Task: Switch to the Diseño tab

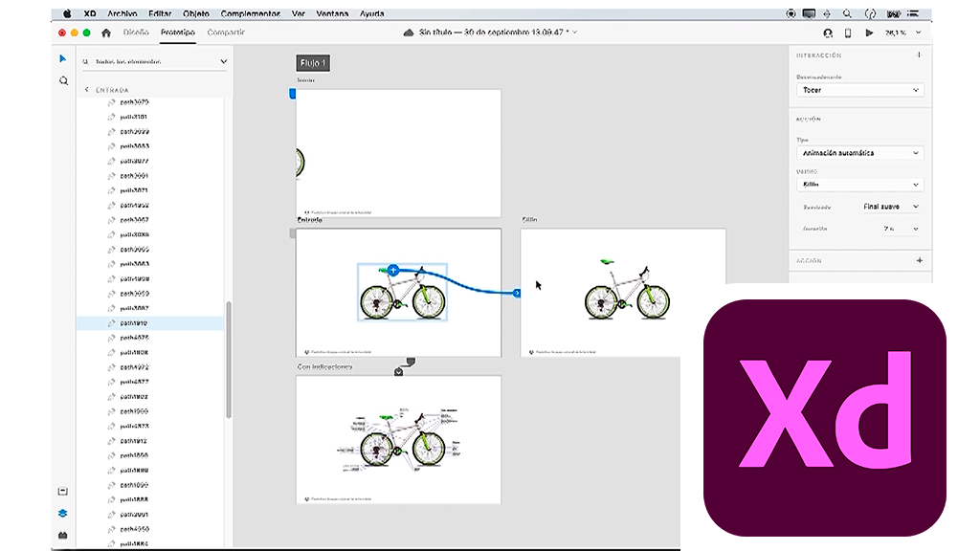Action: (135, 33)
